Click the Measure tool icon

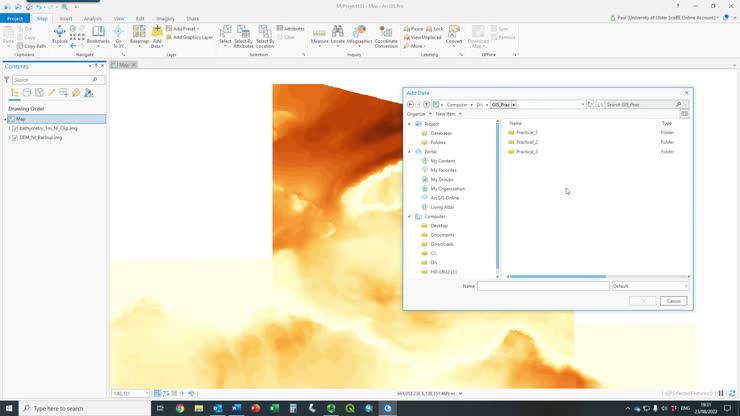tap(319, 35)
